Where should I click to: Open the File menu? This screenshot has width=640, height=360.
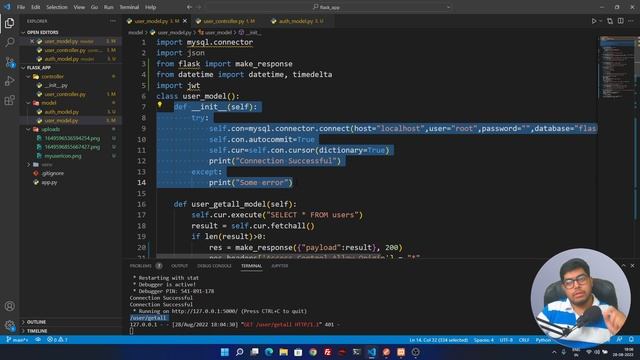21,7
